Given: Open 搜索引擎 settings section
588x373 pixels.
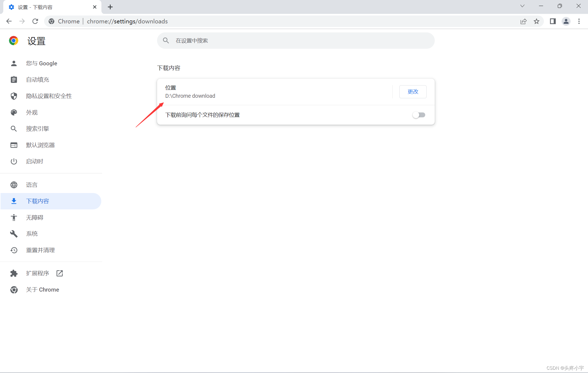Looking at the screenshot, I should point(51,129).
